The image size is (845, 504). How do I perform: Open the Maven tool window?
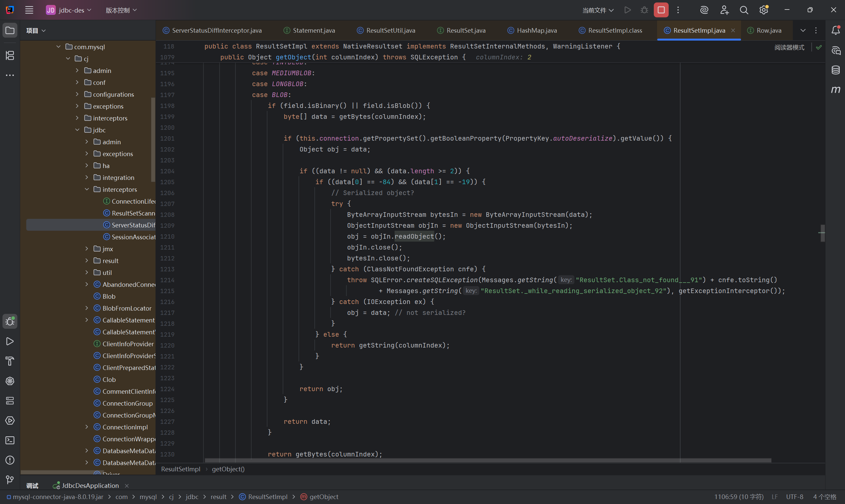coord(835,90)
